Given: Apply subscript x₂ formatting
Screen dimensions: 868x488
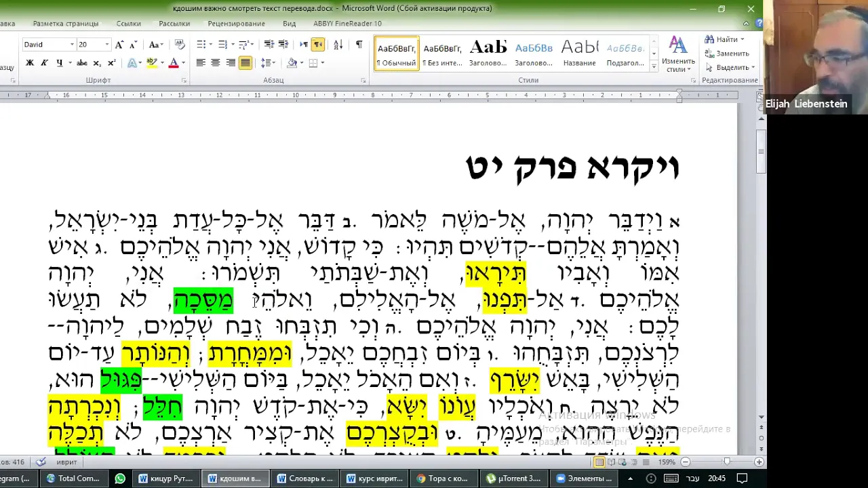Looking at the screenshot, I should tap(97, 63).
